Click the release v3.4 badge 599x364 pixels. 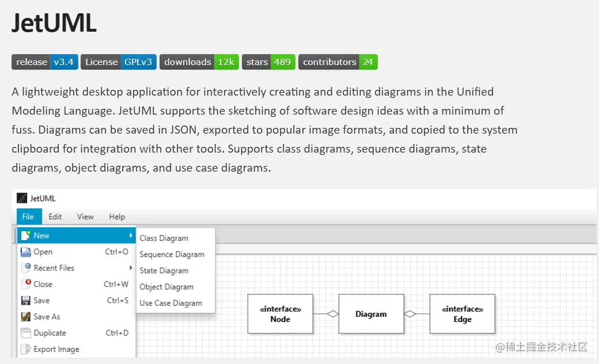[45, 62]
